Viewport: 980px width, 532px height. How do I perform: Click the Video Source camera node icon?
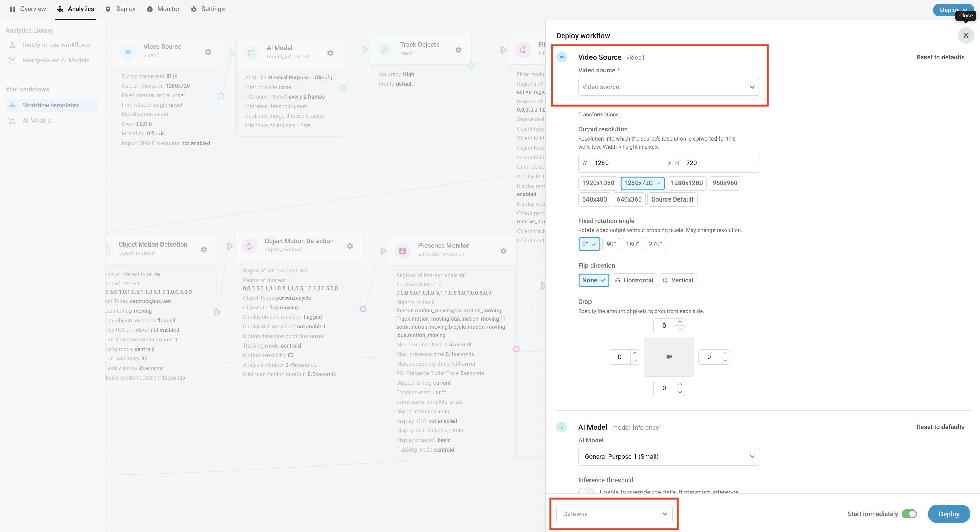[128, 52]
